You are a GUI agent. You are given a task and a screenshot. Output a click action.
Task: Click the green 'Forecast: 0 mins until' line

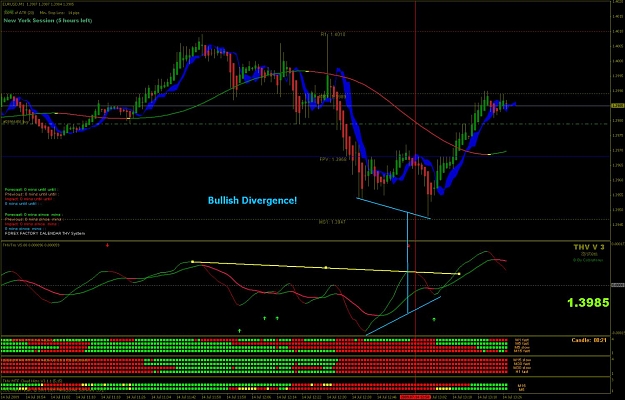click(x=31, y=190)
